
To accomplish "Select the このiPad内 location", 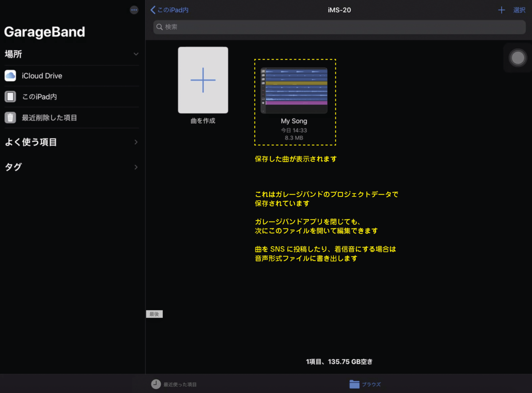I will [71, 97].
